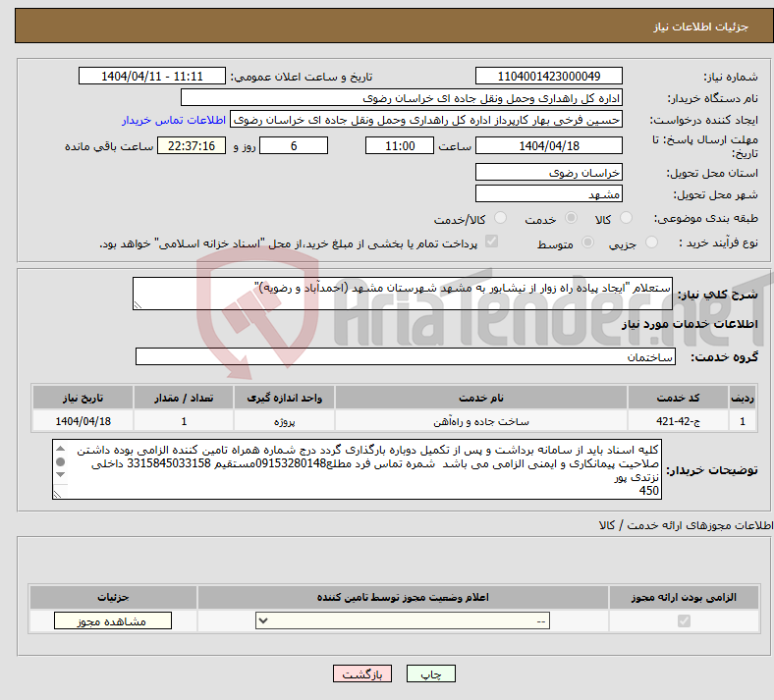The height and width of the screenshot is (700, 774).
Task: Click the buyer notes text area
Action: point(357,469)
